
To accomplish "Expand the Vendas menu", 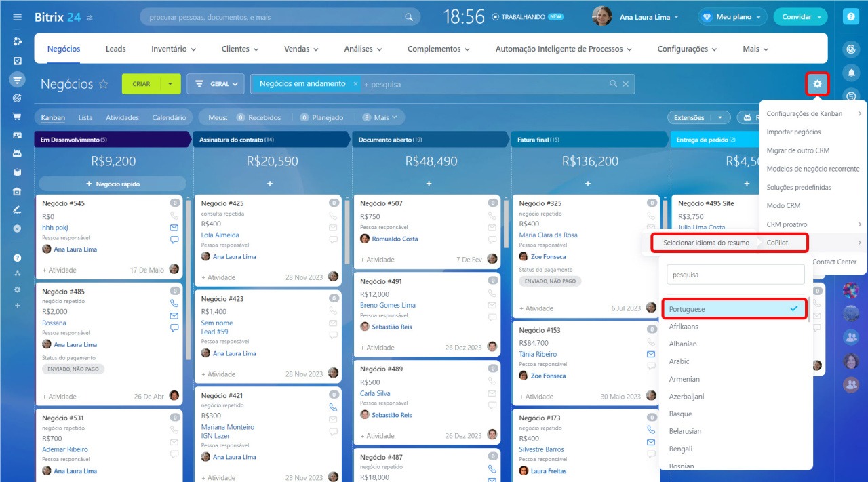I will 300,49.
